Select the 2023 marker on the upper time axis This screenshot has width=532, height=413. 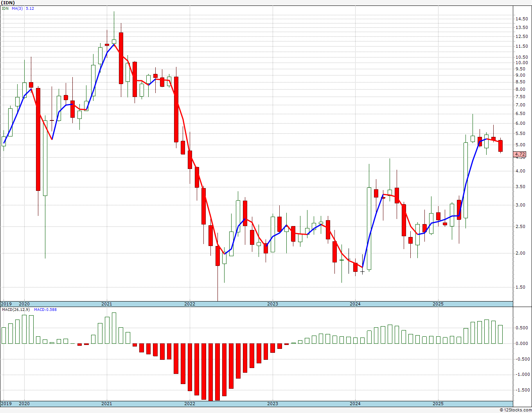click(273, 304)
